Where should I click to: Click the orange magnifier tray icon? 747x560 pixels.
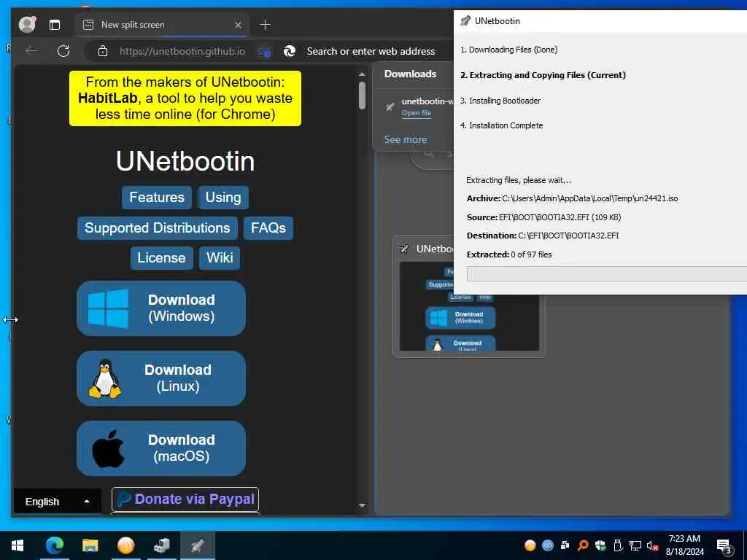(582, 545)
